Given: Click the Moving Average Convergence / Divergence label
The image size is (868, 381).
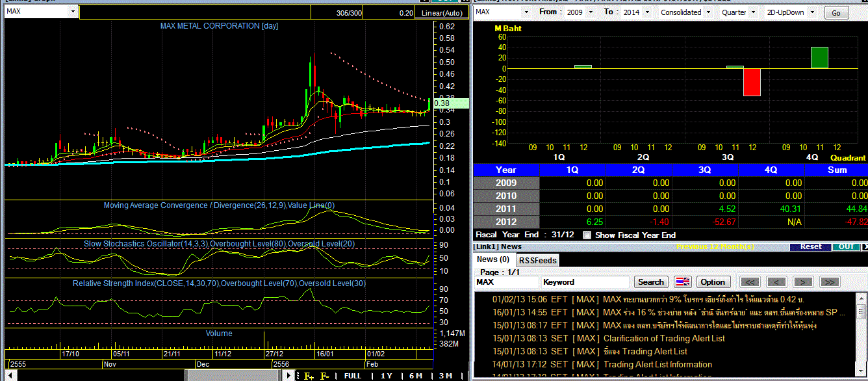Looking at the screenshot, I should [219, 205].
